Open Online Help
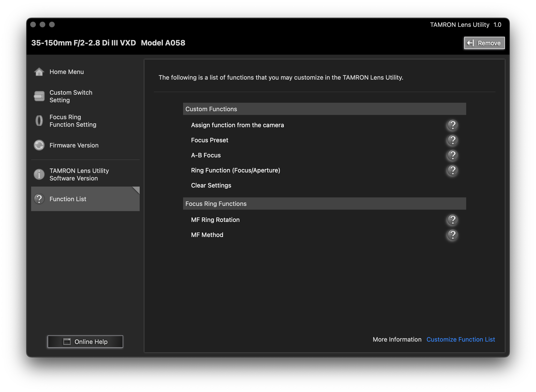The width and height of the screenshot is (536, 392). 85,341
